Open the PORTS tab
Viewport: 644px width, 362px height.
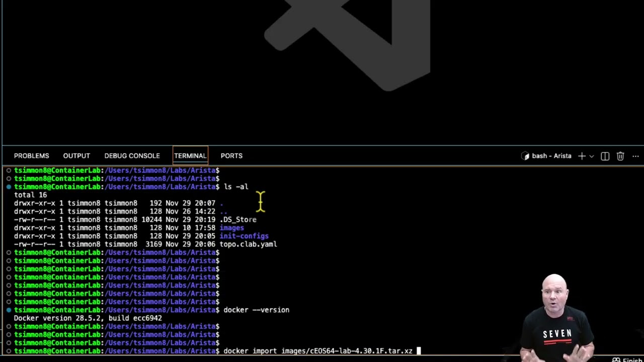[231, 156]
